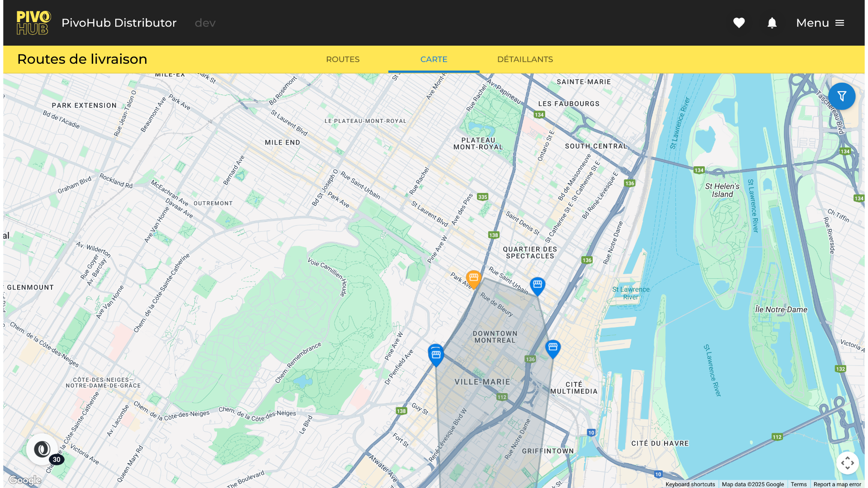
Task: Open notifications bell icon
Action: [772, 23]
